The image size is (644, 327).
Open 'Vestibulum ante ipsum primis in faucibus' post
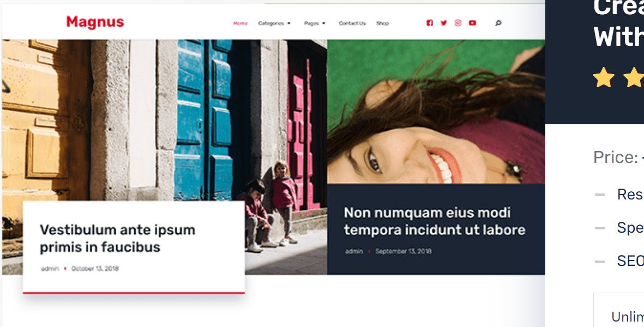[x=117, y=238]
